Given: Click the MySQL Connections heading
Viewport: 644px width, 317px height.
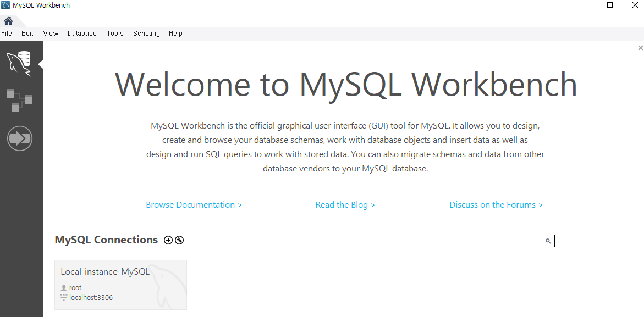Looking at the screenshot, I should pos(106,240).
